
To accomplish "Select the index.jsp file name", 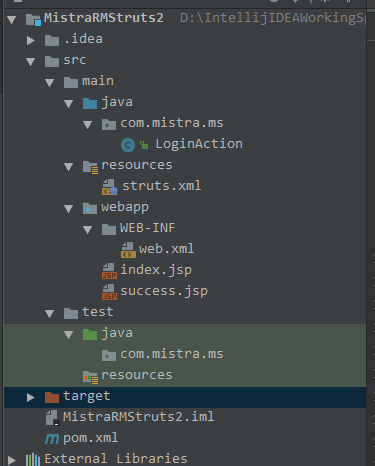I will [x=156, y=270].
